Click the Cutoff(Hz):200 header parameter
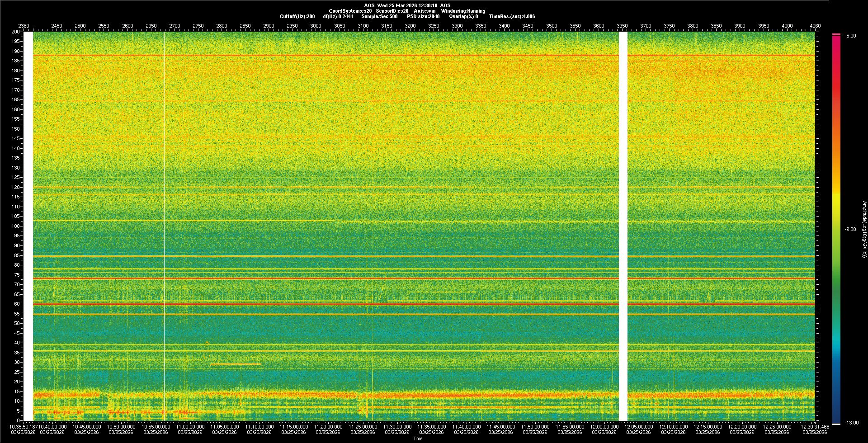The height and width of the screenshot is (443, 868). (x=297, y=16)
